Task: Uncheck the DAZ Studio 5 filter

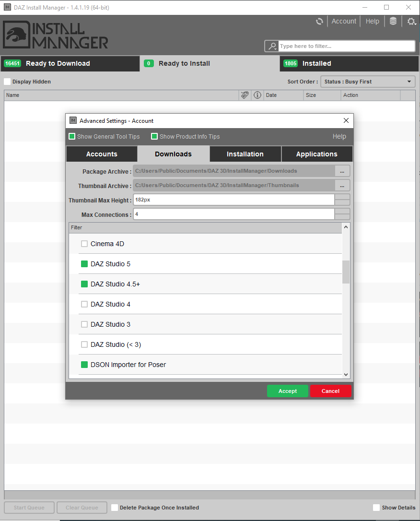Action: tap(84, 264)
